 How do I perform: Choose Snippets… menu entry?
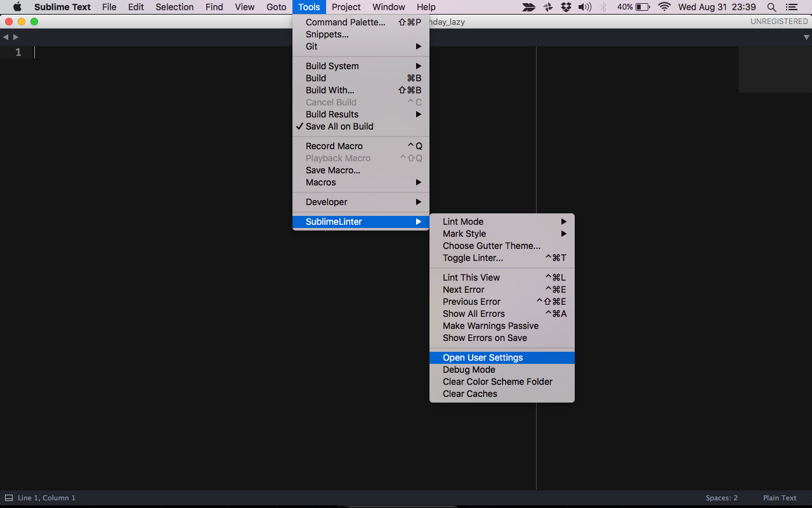[x=361, y=34]
